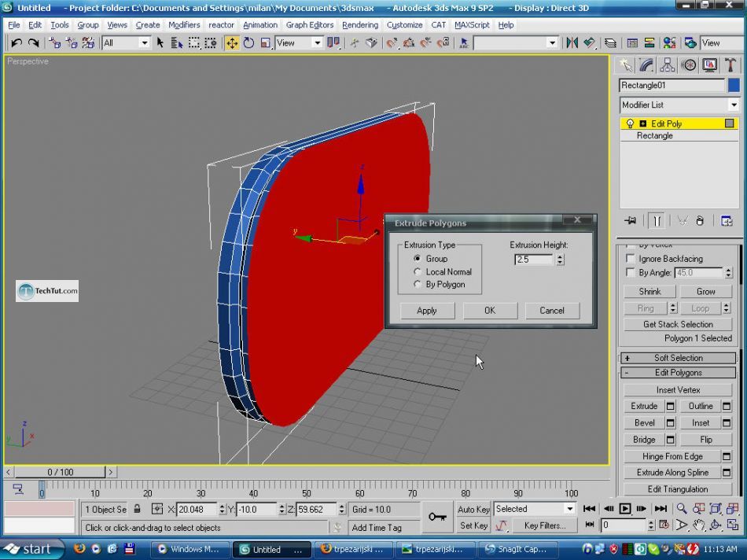Click the Pin Stack icon
The width and height of the screenshot is (747, 560).
click(631, 221)
